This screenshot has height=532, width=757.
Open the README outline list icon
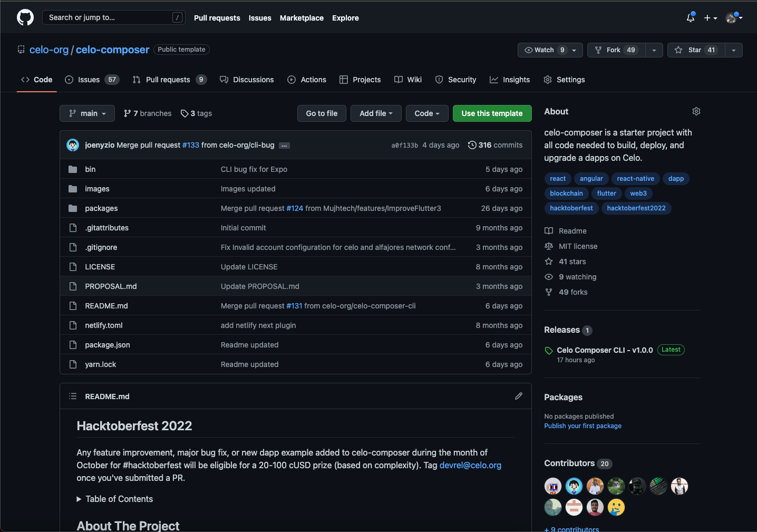point(73,396)
